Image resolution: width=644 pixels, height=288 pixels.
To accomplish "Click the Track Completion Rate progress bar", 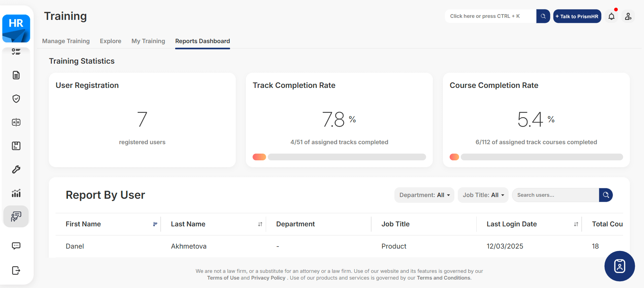I will tap(339, 157).
